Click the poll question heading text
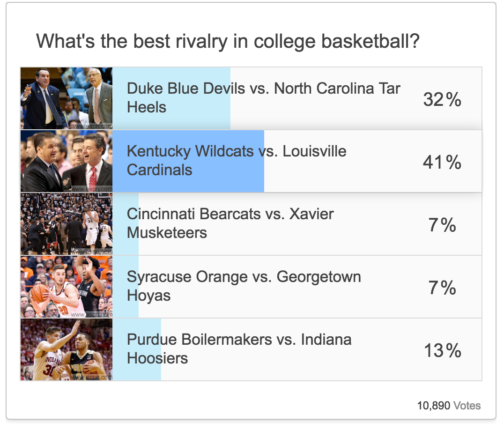This screenshot has height=430, width=504. coord(228,42)
